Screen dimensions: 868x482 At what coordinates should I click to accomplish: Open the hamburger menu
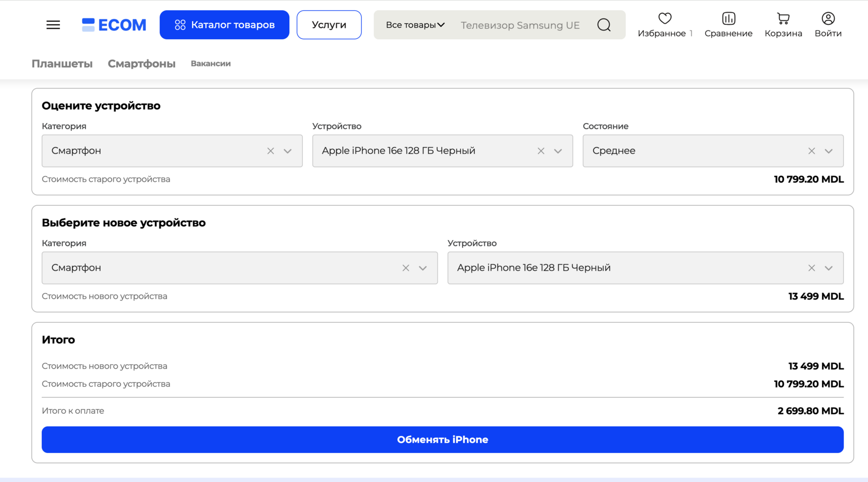coord(53,25)
